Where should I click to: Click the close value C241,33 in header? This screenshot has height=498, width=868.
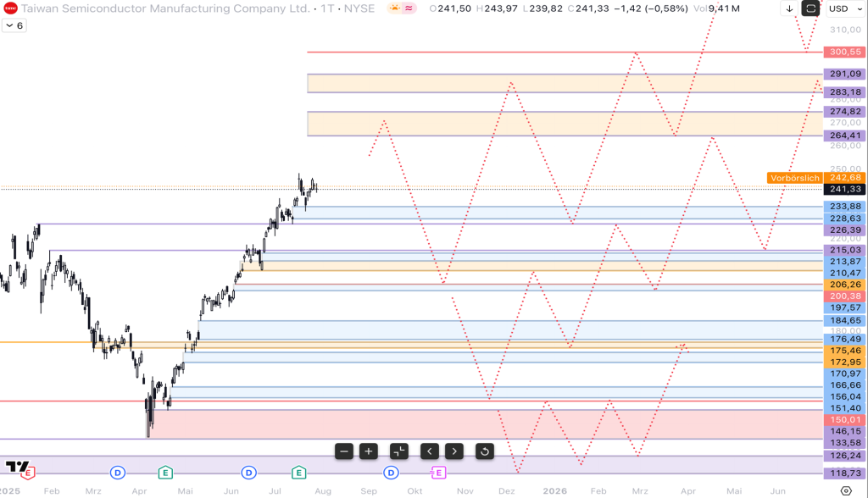588,8
